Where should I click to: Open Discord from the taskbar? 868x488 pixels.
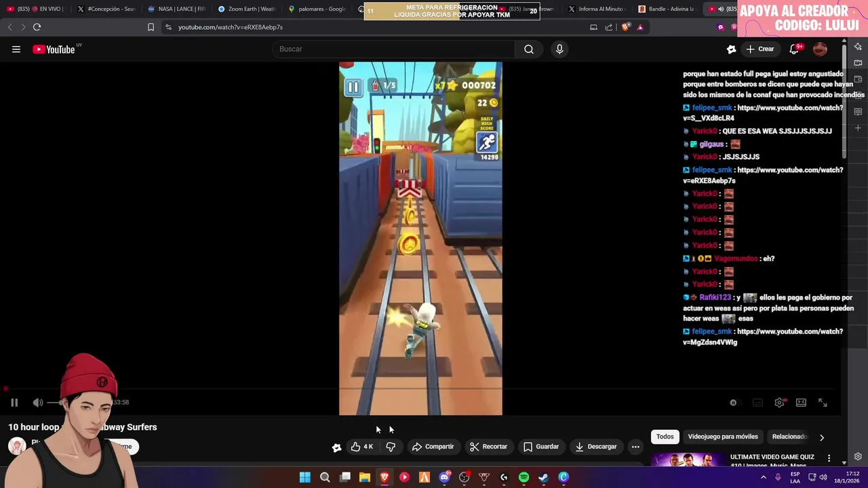click(444, 477)
